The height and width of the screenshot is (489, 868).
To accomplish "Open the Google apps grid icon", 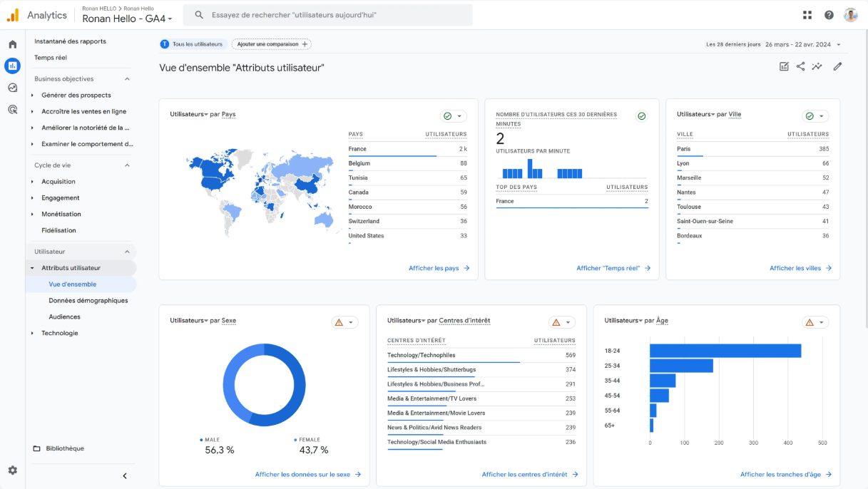I will (x=807, y=15).
